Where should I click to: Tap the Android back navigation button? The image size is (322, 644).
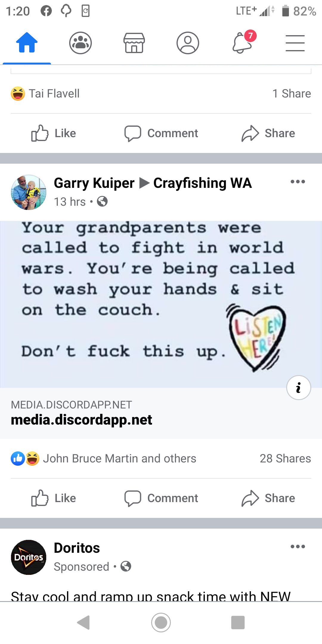(84, 622)
